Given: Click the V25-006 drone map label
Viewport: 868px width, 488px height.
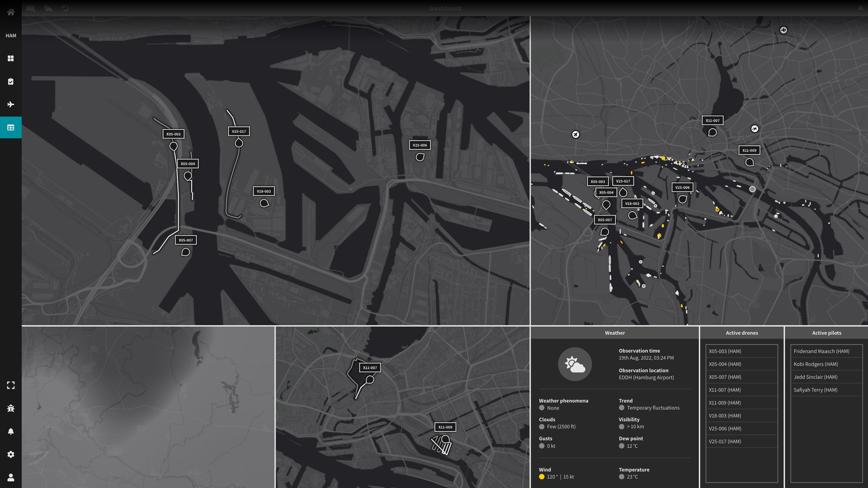Looking at the screenshot, I should coord(420,145).
